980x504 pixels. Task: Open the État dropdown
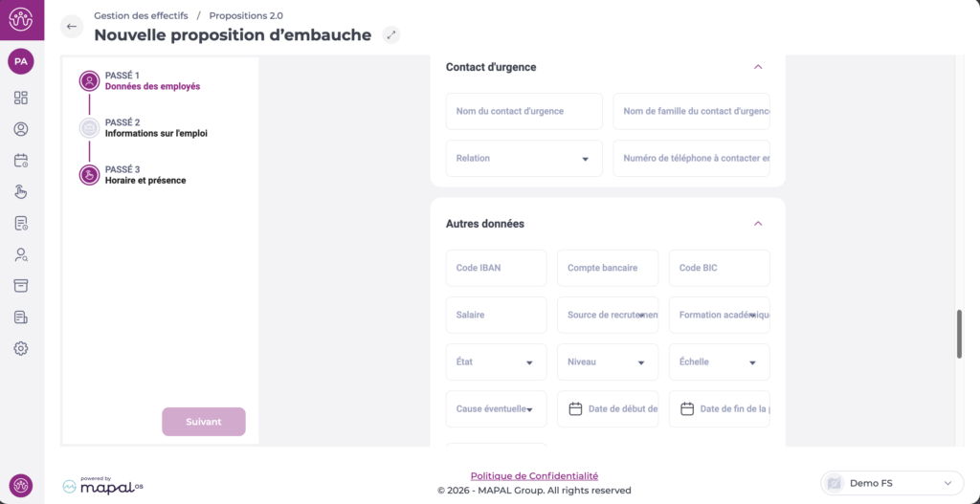[496, 362]
